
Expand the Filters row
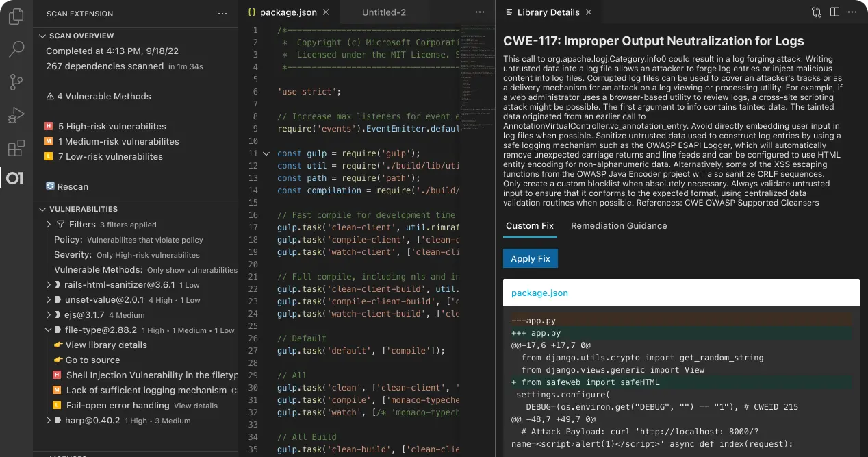[x=49, y=225]
